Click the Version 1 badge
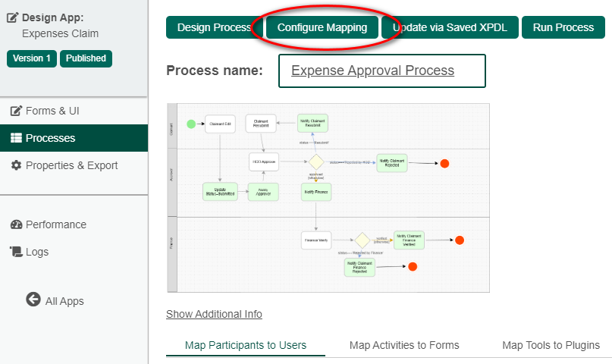The width and height of the screenshot is (612, 364). point(32,58)
